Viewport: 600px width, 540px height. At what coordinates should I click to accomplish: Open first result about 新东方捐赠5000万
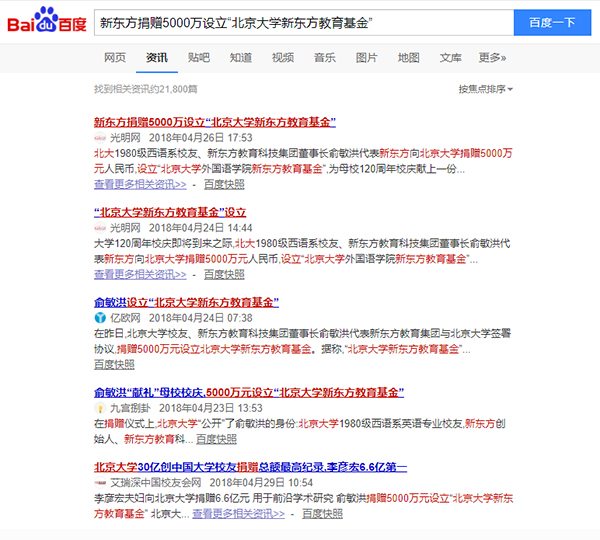(213, 122)
